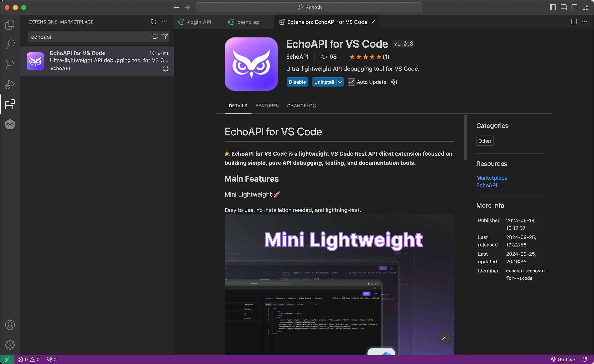Toggle the bottom panel layout icon
Screen dimensions: 594x364
564,7
